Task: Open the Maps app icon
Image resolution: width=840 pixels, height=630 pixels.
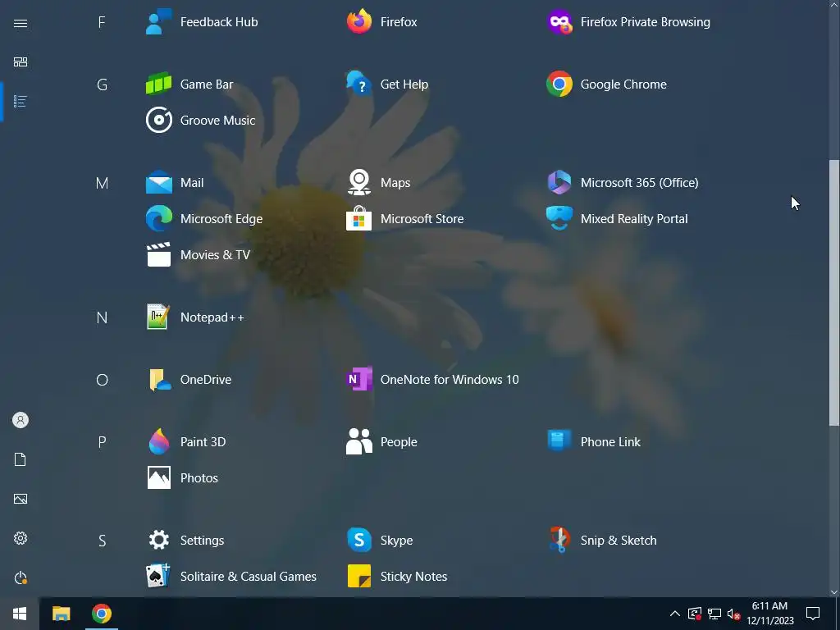Action: click(x=359, y=183)
